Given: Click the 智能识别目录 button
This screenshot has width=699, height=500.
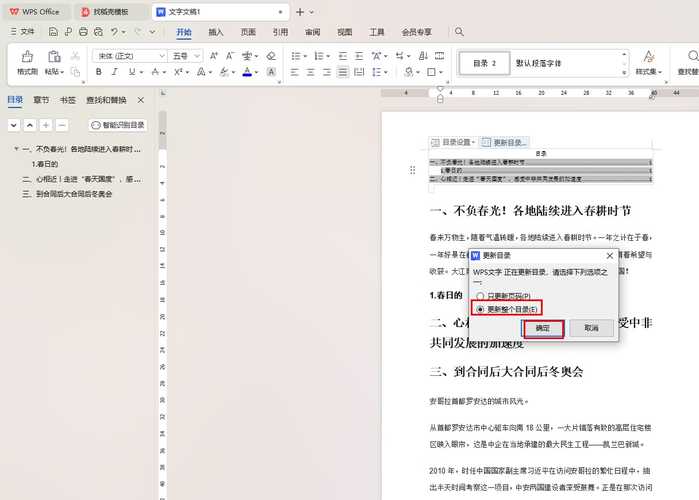Looking at the screenshot, I should (118, 125).
